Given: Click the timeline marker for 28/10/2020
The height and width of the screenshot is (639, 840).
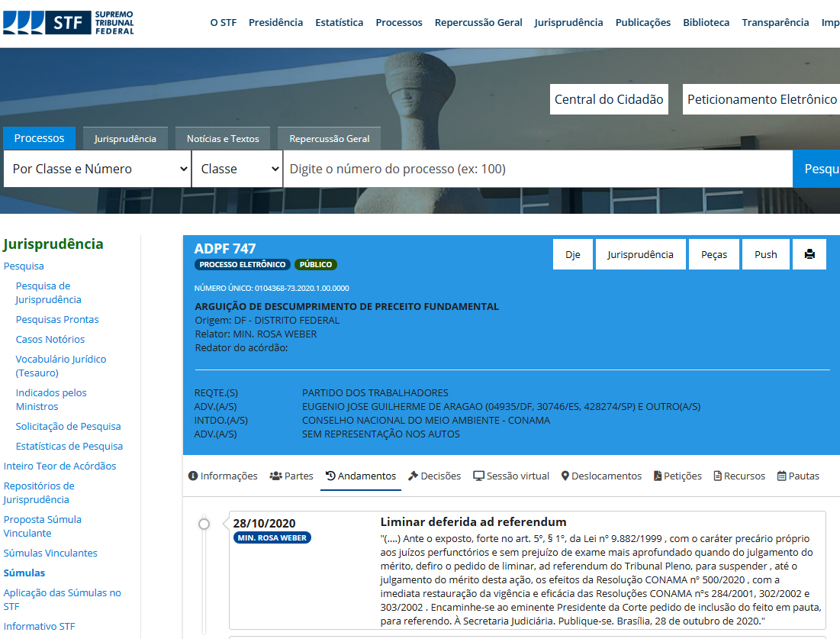Looking at the screenshot, I should pos(204,524).
